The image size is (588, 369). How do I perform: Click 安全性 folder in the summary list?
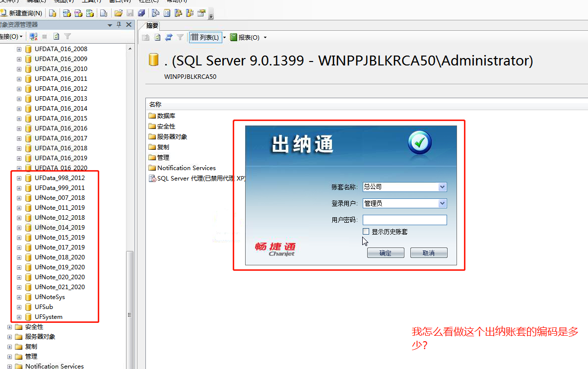166,126
